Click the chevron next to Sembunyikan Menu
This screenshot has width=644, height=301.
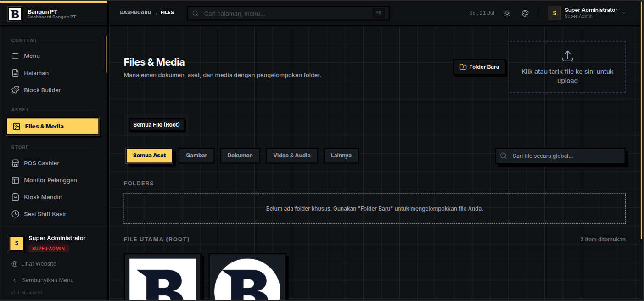15,280
